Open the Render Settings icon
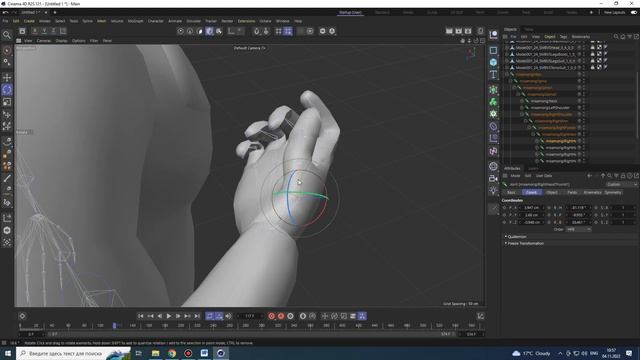The height and width of the screenshot is (360, 640). 468,31
